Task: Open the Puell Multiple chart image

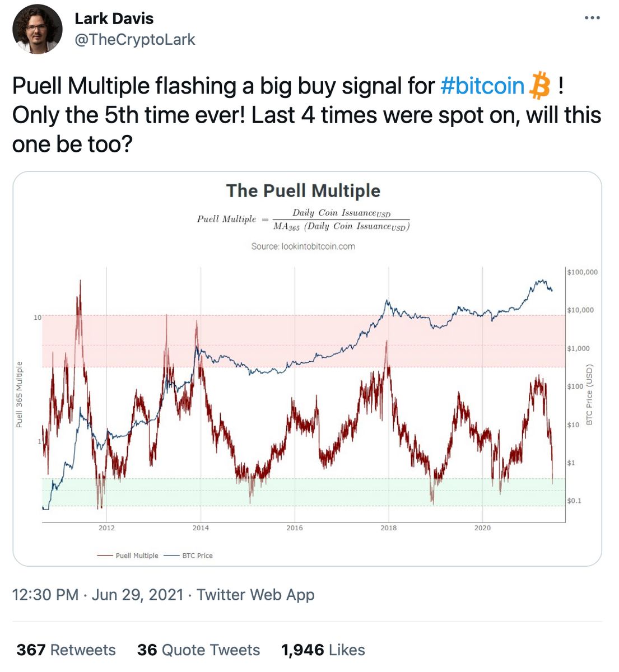Action: click(x=307, y=392)
